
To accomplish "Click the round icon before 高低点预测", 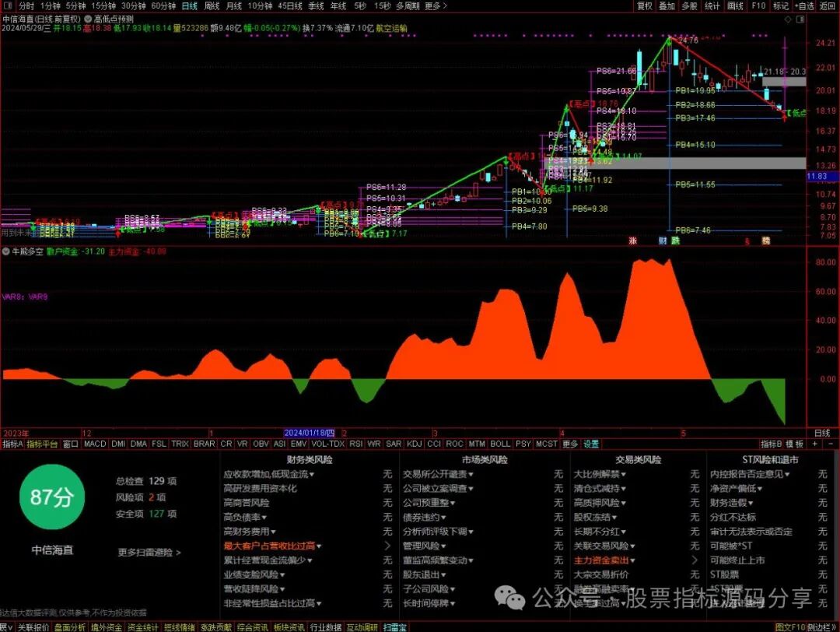I will [x=88, y=19].
